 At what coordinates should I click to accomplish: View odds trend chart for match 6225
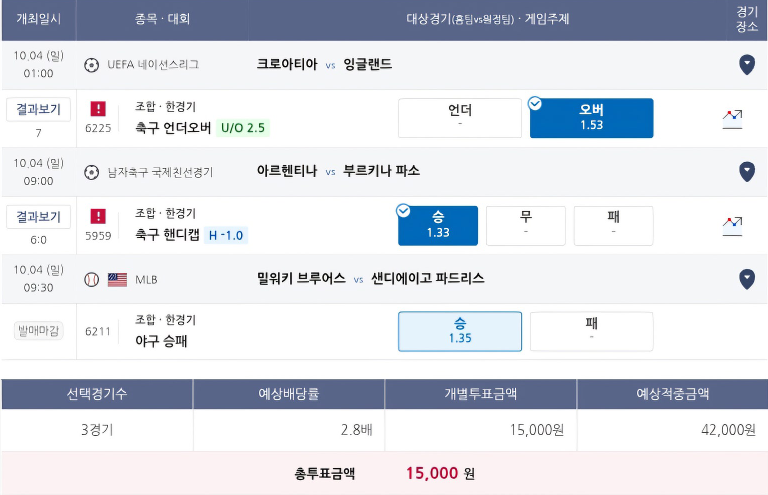[x=732, y=118]
